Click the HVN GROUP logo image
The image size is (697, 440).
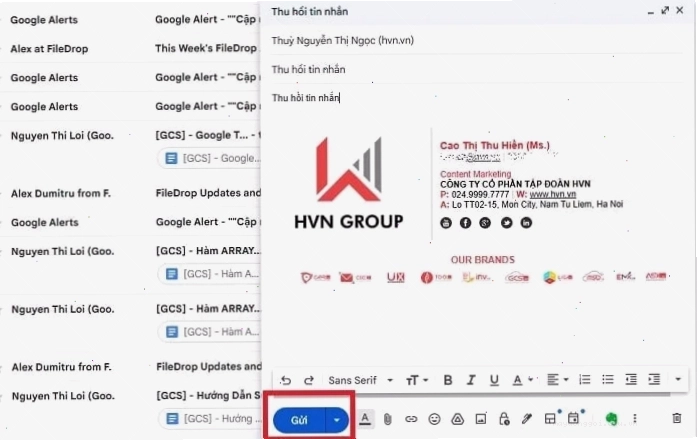click(x=348, y=183)
